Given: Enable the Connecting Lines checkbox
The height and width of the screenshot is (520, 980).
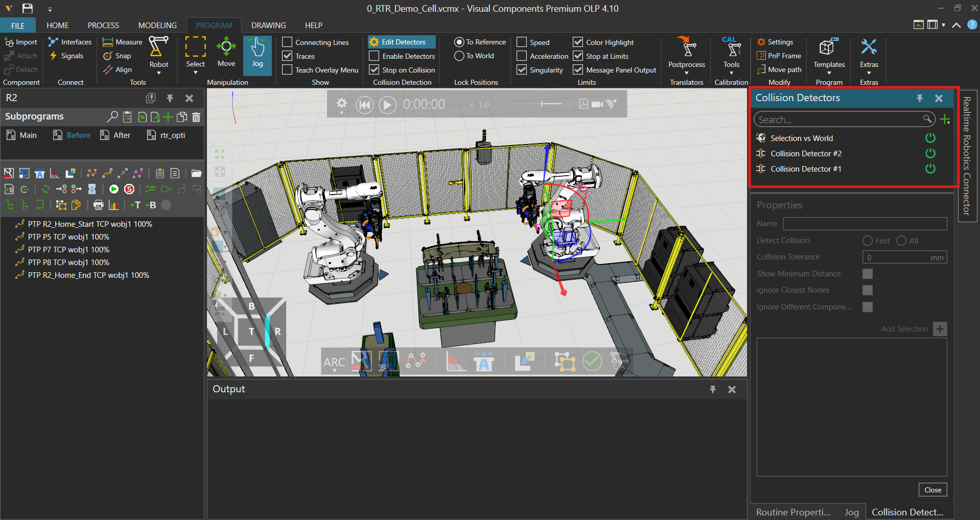Looking at the screenshot, I should pos(288,42).
